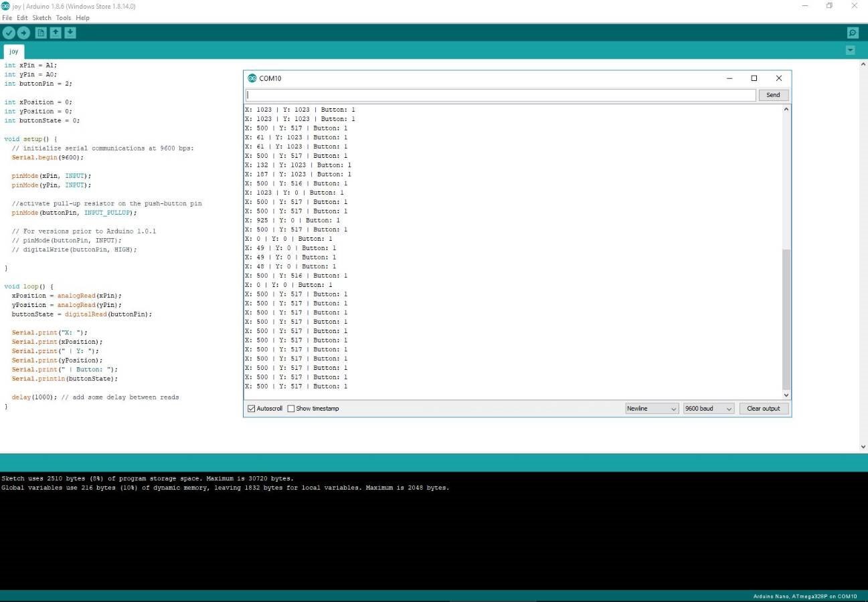Click the Serial.begin(9600); code line
Viewport: 868px width, 602px height.
[x=48, y=158]
